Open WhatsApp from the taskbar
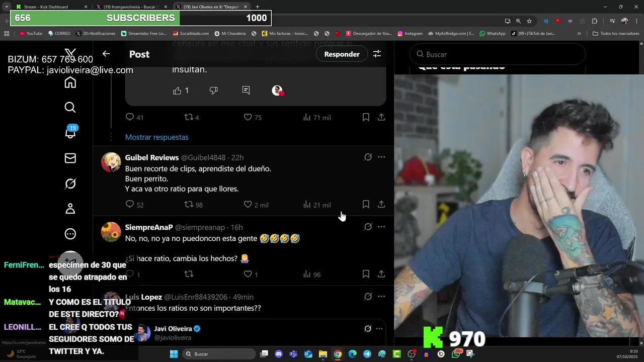 pyautogui.click(x=456, y=354)
